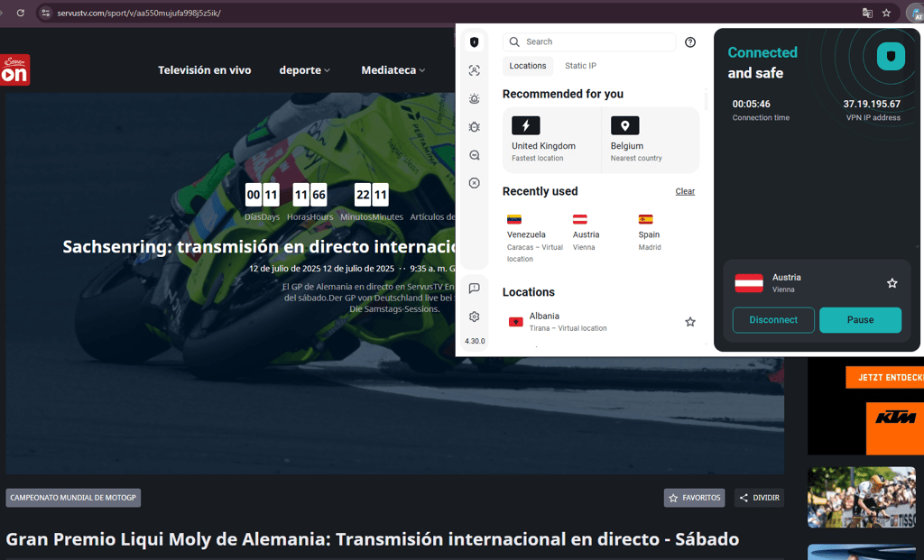Image resolution: width=924 pixels, height=560 pixels.
Task: Click the Gran Premio Liqui Moly title
Action: (373, 538)
